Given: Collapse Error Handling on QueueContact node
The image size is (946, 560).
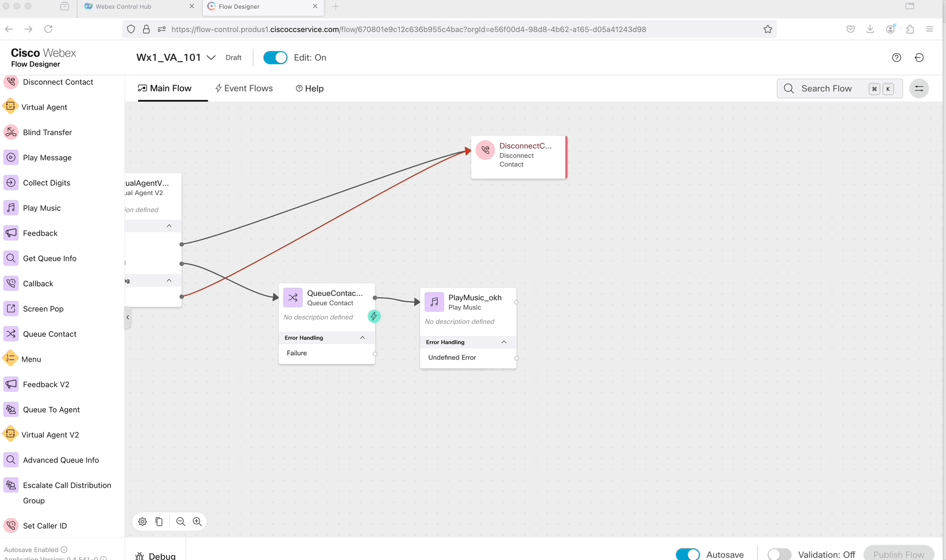Looking at the screenshot, I should click(x=362, y=338).
